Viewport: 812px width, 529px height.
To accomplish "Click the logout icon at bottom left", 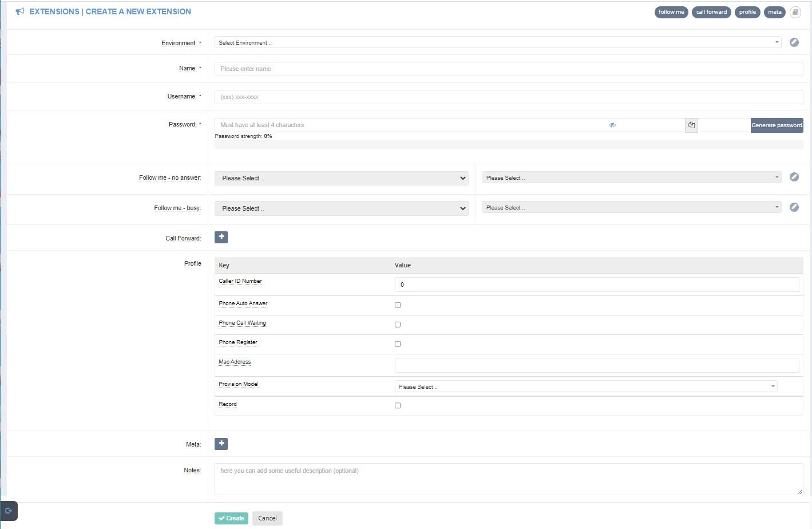I will click(9, 511).
